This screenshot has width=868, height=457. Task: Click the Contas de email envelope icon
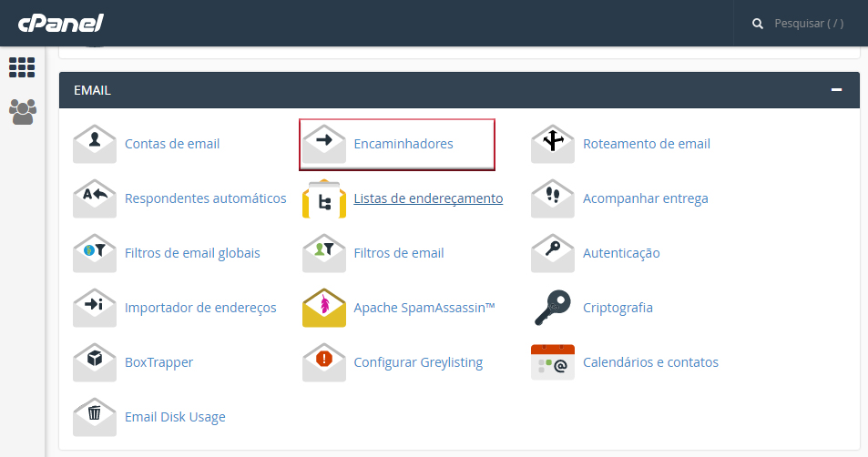click(x=95, y=144)
